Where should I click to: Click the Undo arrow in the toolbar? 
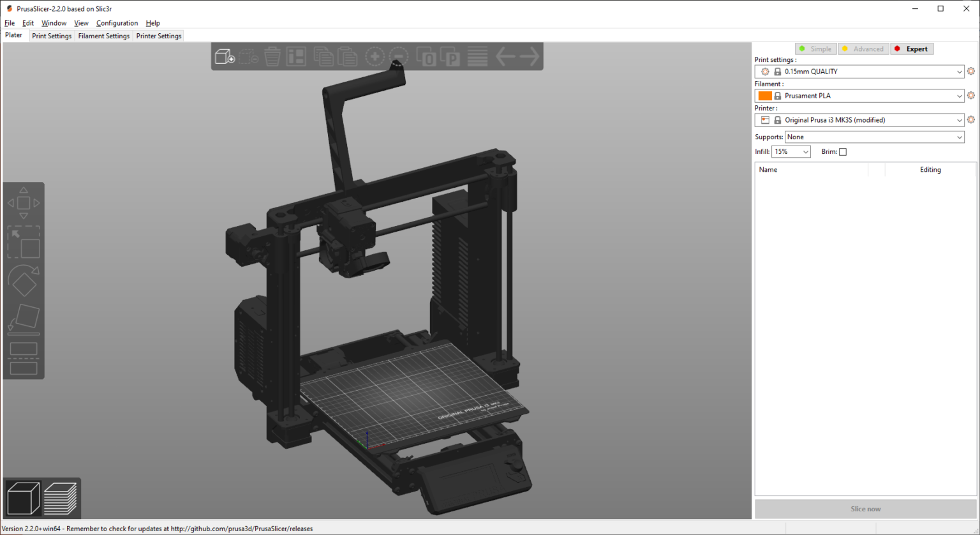pos(506,56)
